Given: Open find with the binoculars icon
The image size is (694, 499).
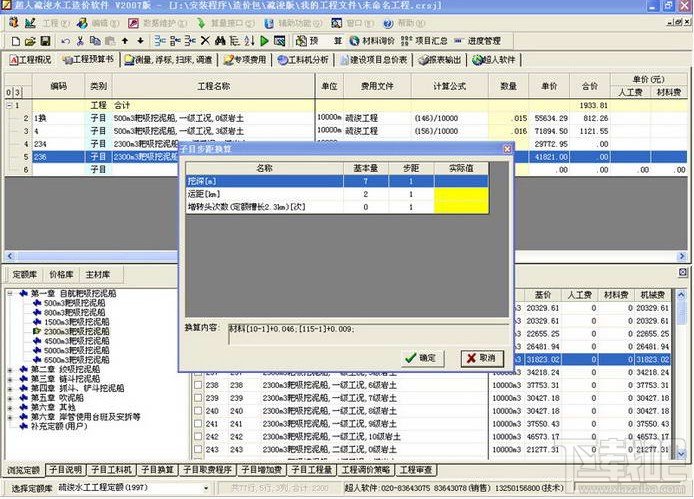Looking at the screenshot, I should (x=220, y=41).
